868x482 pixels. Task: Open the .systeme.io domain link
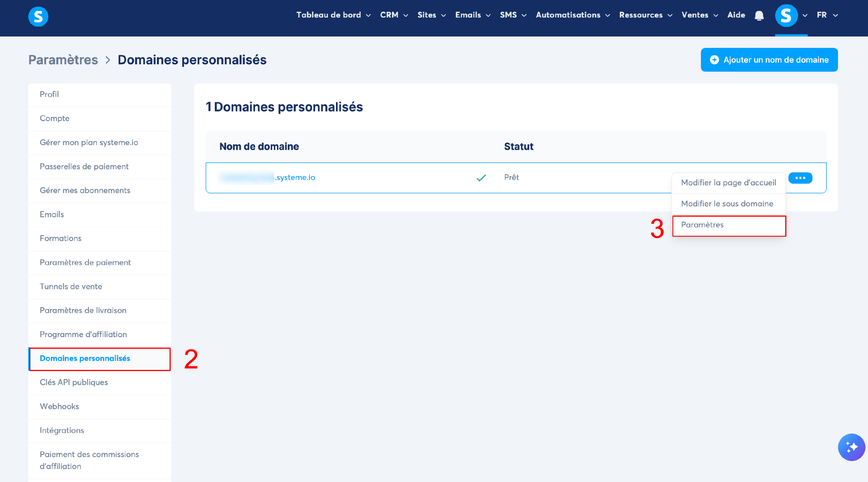pyautogui.click(x=295, y=178)
